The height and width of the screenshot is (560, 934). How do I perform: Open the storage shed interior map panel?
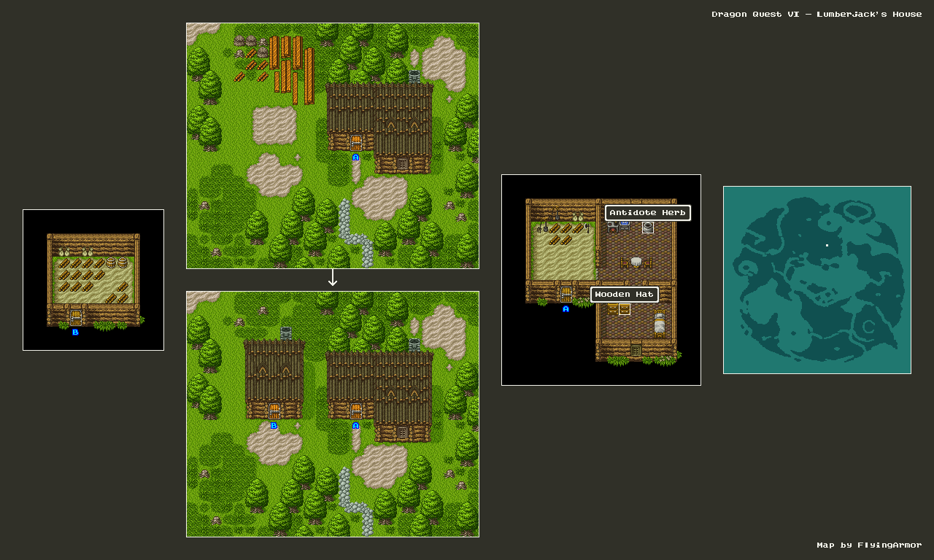pos(93,280)
